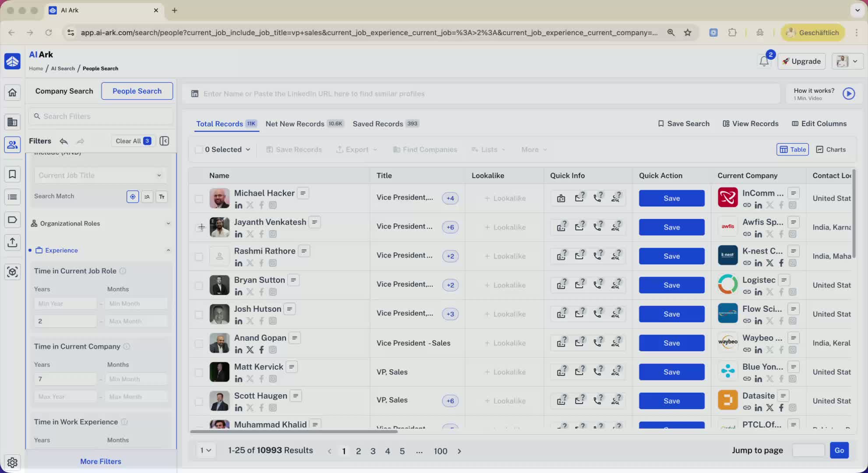The width and height of the screenshot is (868, 473).
Task: Open the More actions dropdown
Action: 534,150
